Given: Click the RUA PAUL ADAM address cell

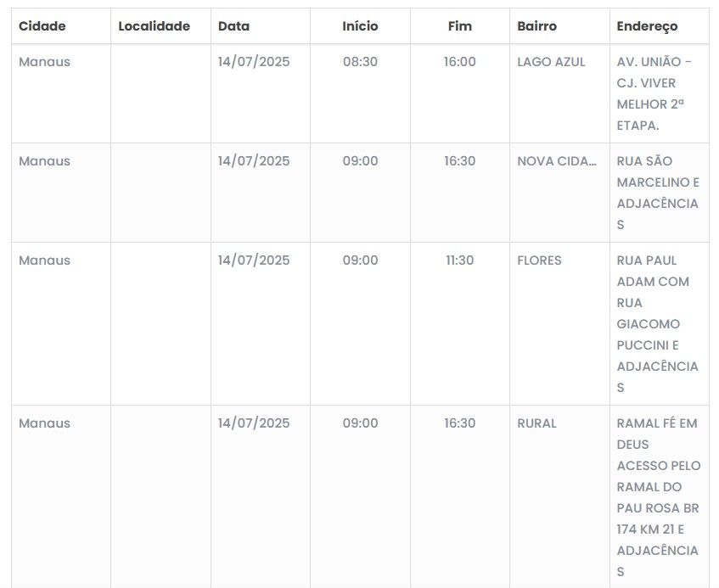Looking at the screenshot, I should 658,323.
